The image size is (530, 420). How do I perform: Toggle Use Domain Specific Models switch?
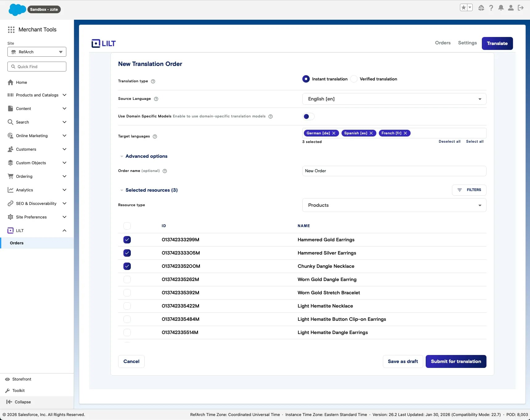(308, 116)
